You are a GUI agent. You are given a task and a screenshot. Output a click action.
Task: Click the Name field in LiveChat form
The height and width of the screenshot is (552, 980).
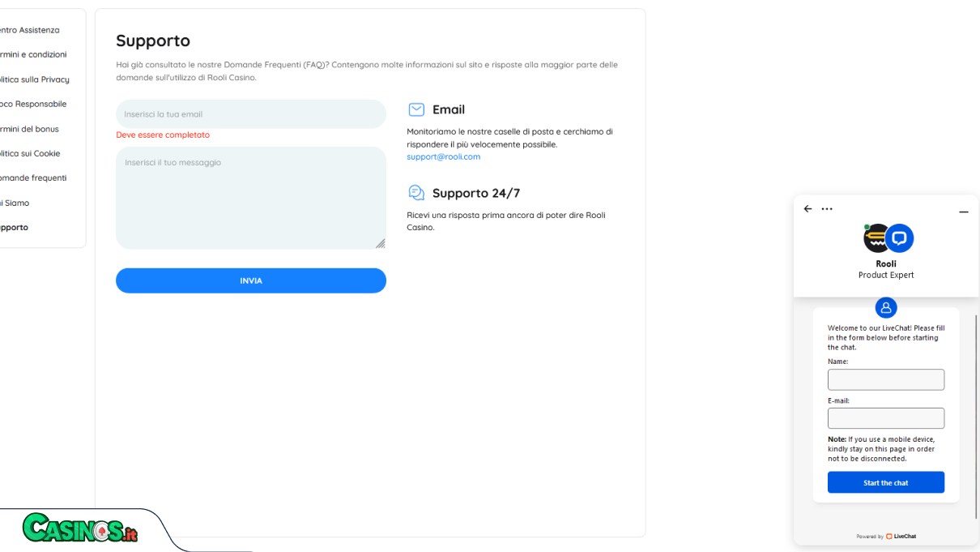(x=886, y=379)
